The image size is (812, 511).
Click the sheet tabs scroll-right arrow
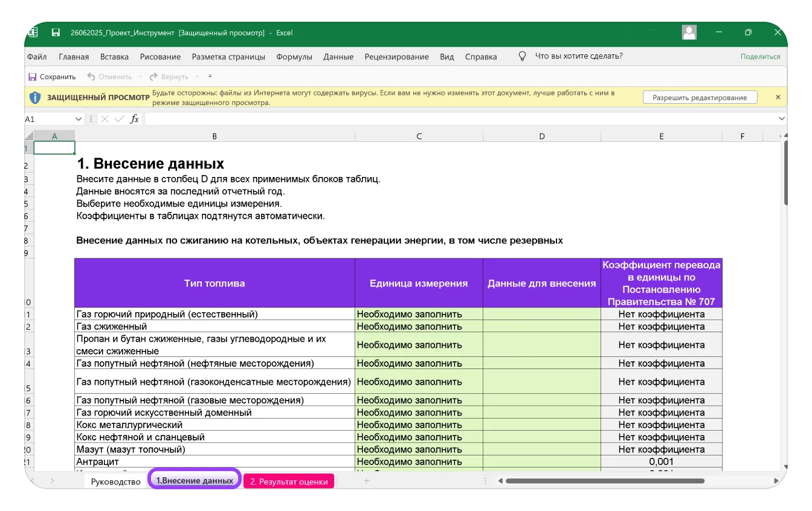[x=53, y=481]
